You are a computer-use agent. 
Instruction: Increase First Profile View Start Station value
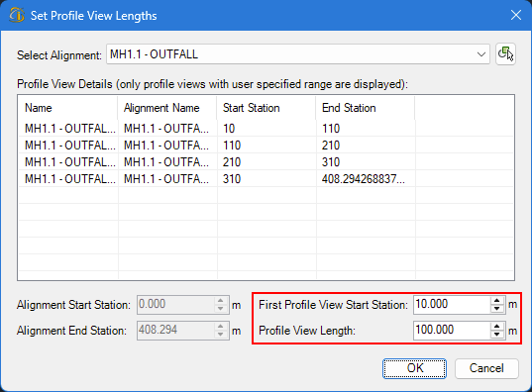pos(497,301)
